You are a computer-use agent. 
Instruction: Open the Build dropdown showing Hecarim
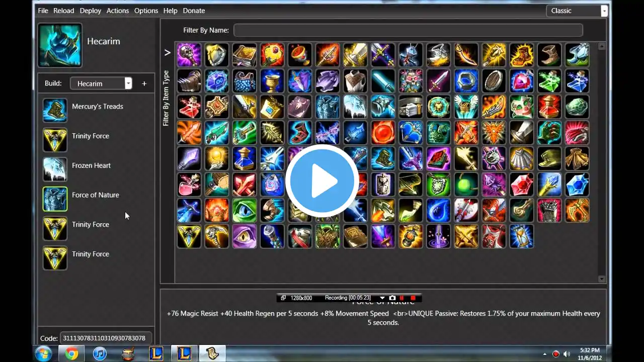[x=101, y=83]
